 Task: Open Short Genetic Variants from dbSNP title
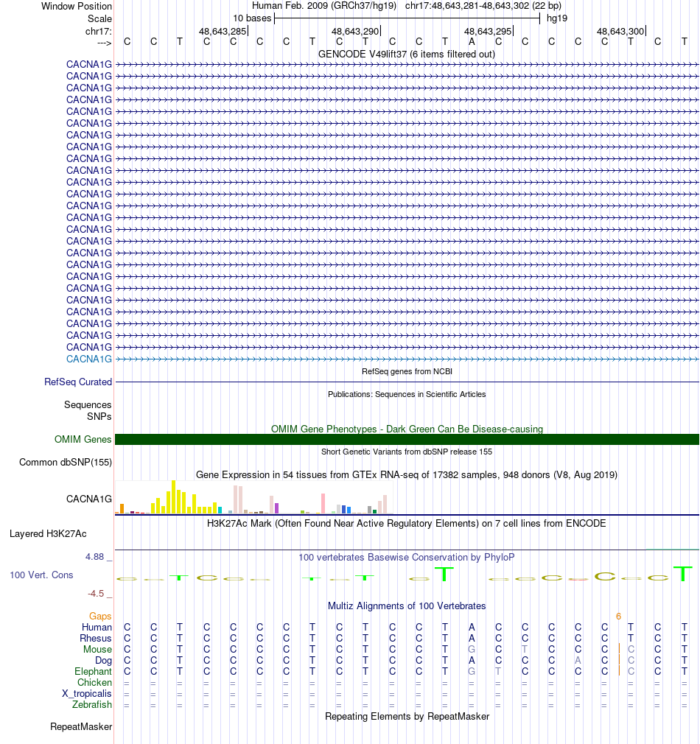tap(407, 452)
